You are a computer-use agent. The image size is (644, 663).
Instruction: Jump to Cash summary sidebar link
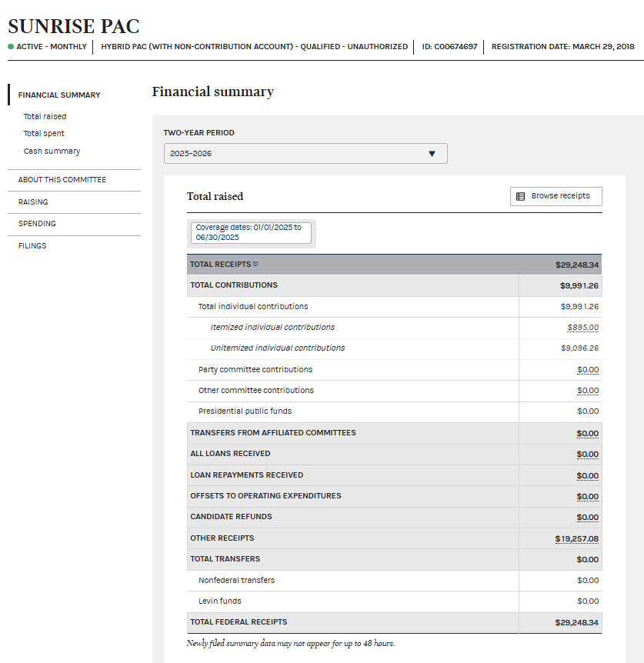52,151
